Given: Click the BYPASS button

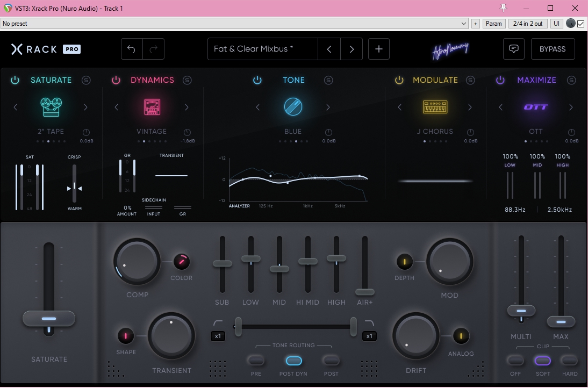Looking at the screenshot, I should pos(553,49).
